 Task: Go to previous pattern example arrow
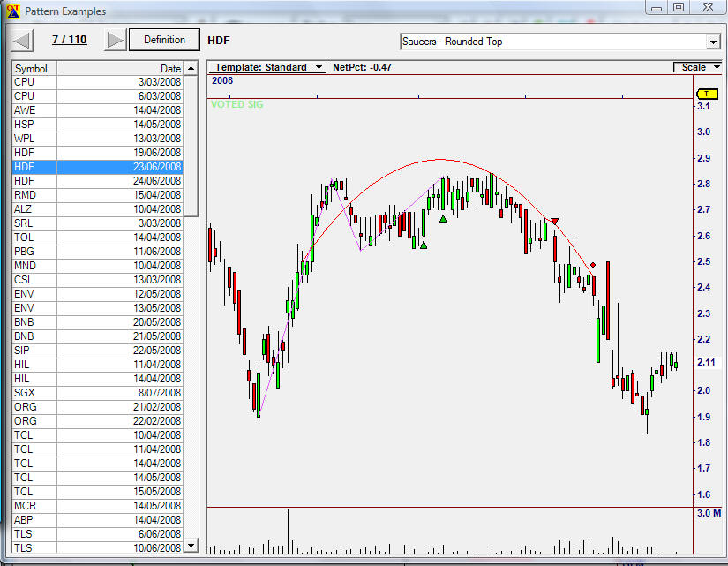22,41
